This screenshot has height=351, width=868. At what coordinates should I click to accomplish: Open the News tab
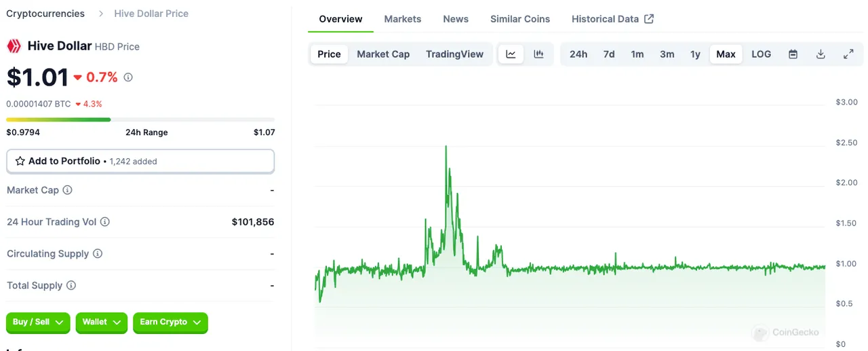click(x=456, y=19)
